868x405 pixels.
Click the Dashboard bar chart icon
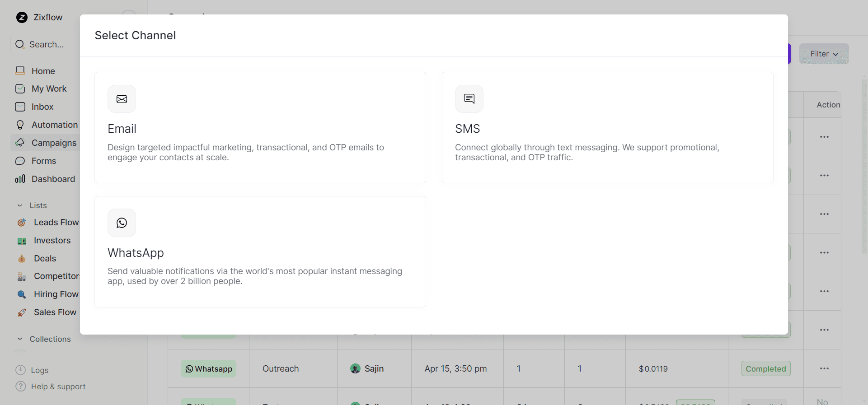pyautogui.click(x=20, y=179)
